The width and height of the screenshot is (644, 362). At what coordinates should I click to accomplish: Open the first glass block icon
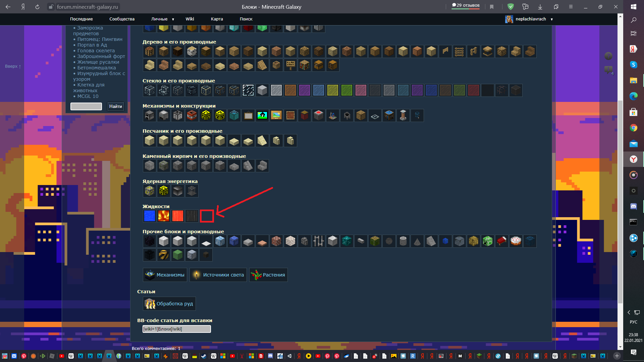coord(150,90)
